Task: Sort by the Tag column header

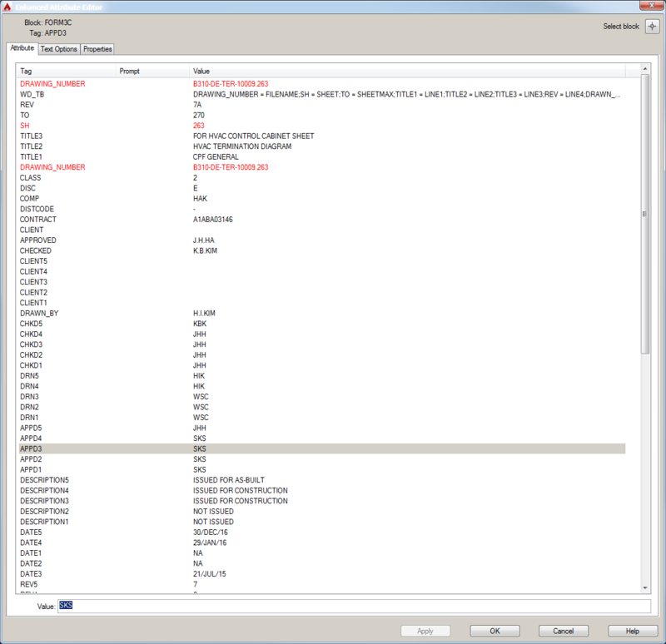Action: click(67, 72)
